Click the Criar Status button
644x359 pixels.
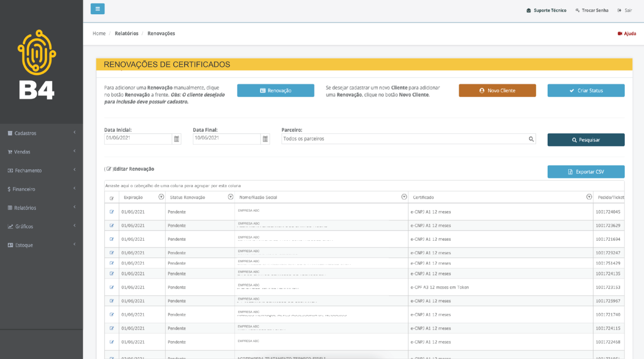click(586, 91)
